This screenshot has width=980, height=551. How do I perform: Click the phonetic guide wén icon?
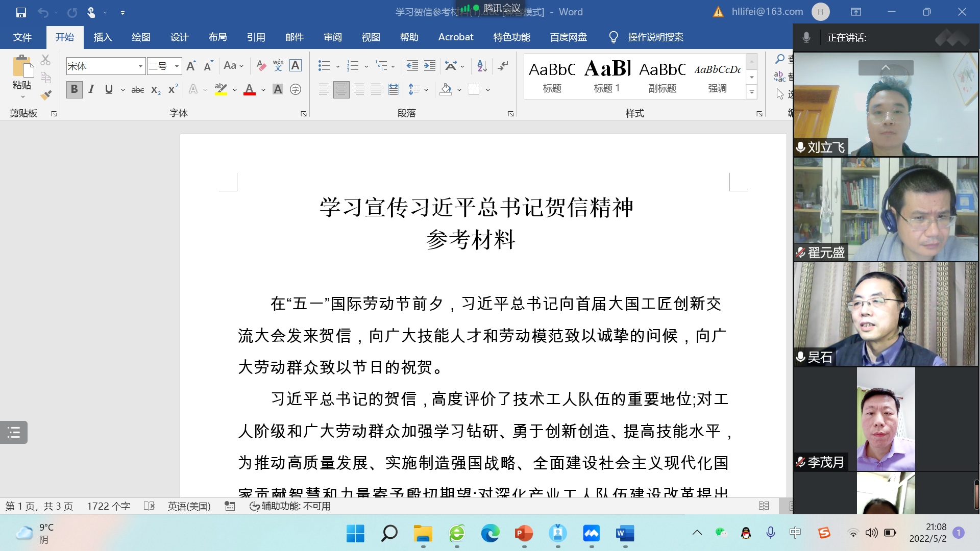278,66
